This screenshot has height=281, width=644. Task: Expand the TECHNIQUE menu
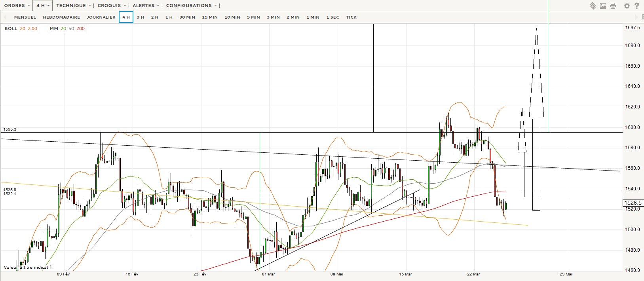[x=74, y=6]
